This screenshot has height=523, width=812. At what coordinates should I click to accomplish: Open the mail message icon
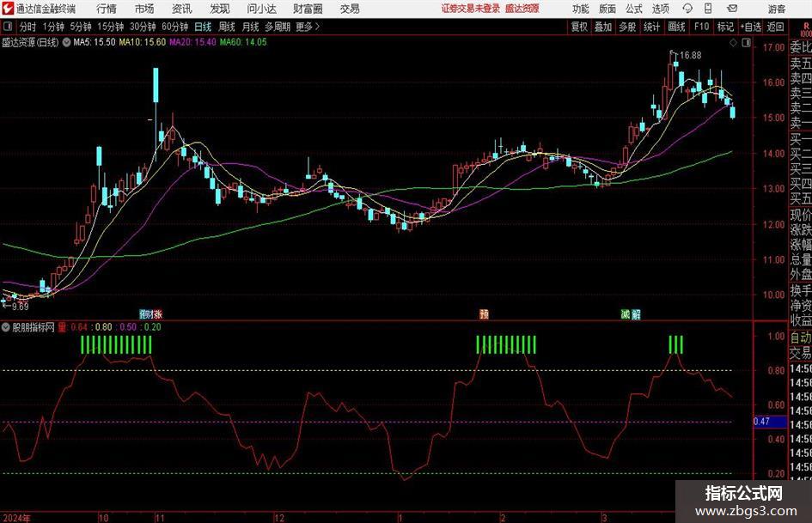[x=732, y=9]
